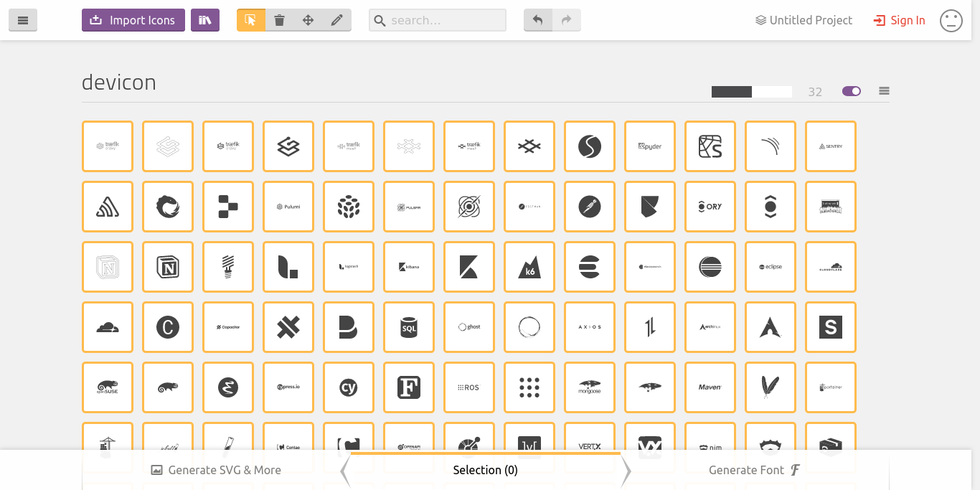Click the Redo arrow
Image resolution: width=980 pixels, height=490 pixels.
tap(567, 20)
